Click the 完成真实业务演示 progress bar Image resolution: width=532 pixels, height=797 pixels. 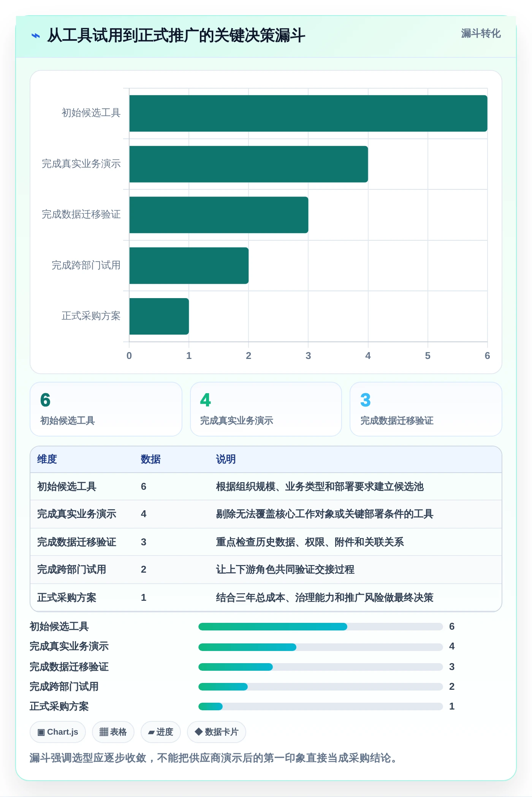click(321, 647)
